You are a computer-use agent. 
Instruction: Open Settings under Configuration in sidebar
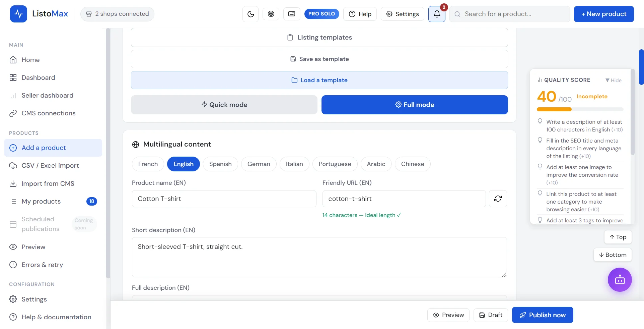point(53,299)
